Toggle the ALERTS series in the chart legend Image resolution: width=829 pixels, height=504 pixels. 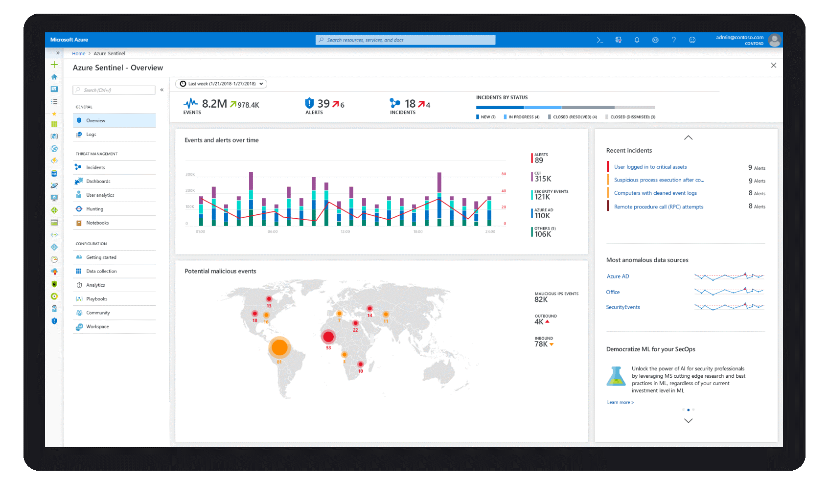541,158
